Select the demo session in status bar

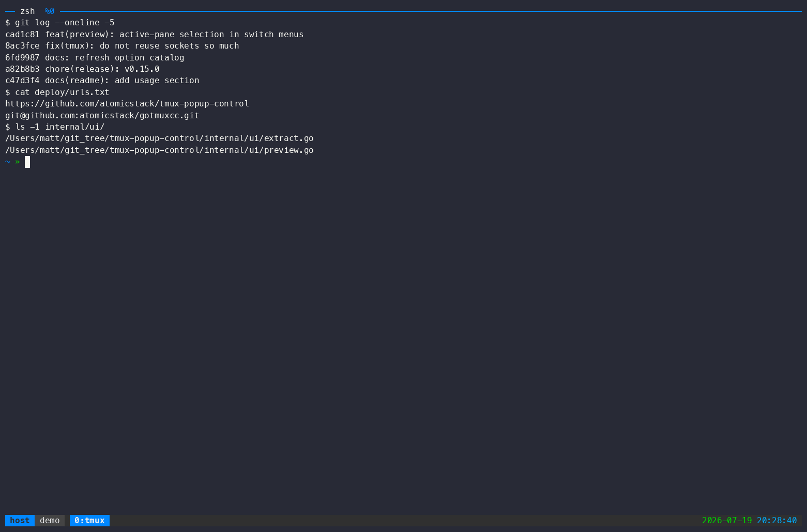click(x=50, y=521)
